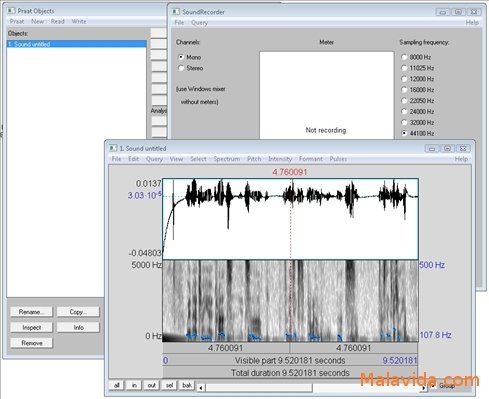The image size is (489, 399).
Task: Play right part bar labeled 4.760091
Action: point(354,348)
